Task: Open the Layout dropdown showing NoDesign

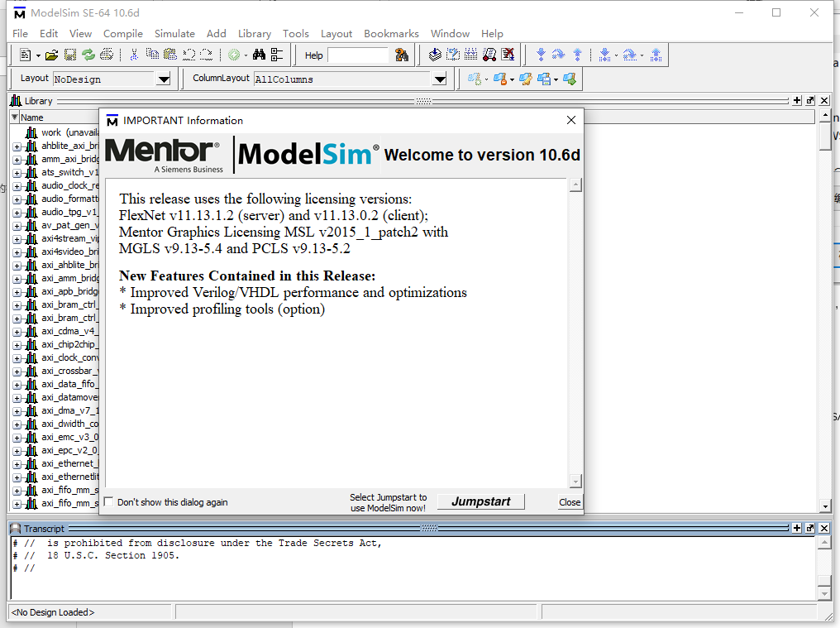Action: tap(162, 79)
